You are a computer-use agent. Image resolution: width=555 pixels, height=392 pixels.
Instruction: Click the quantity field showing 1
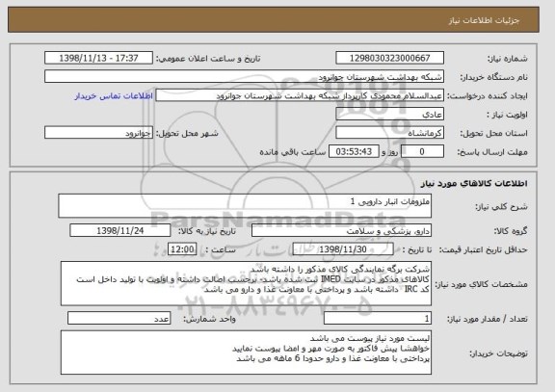click(378, 319)
